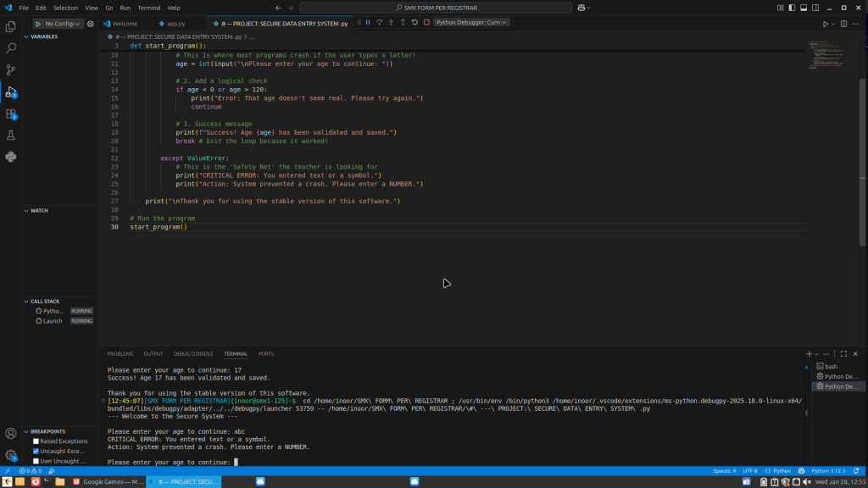Open launch.json via the gear icon
The width and height of the screenshot is (868, 488).
pos(91,24)
